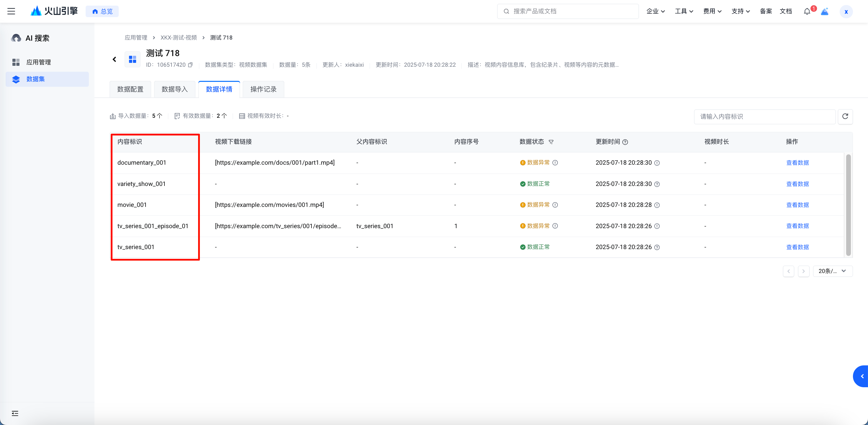
Task: Click the refresh table button
Action: pos(845,117)
